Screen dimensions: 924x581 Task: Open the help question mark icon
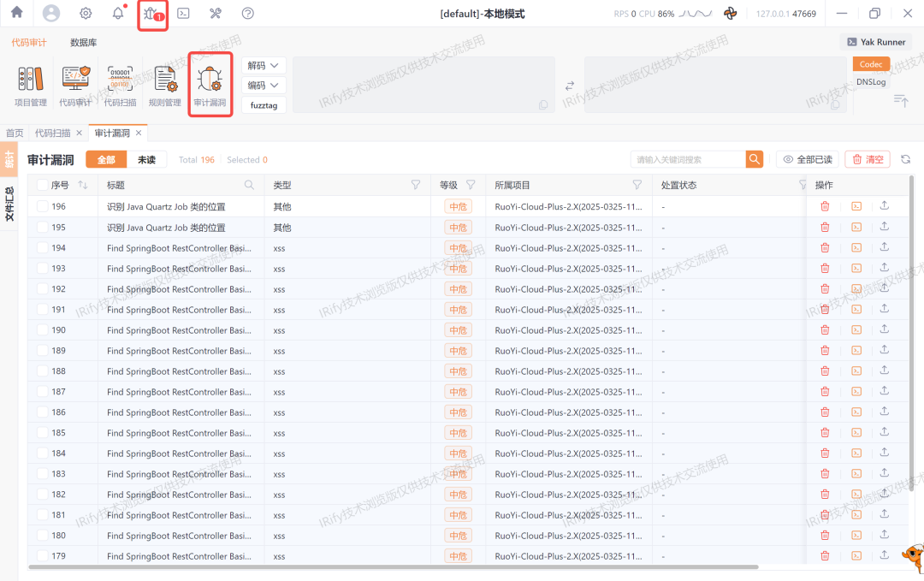click(247, 13)
